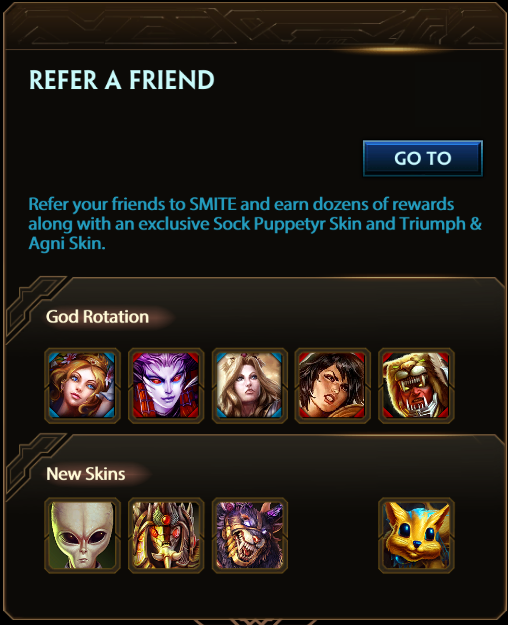Choose the purple-skinned red-eyed Arachne portrait

point(166,385)
